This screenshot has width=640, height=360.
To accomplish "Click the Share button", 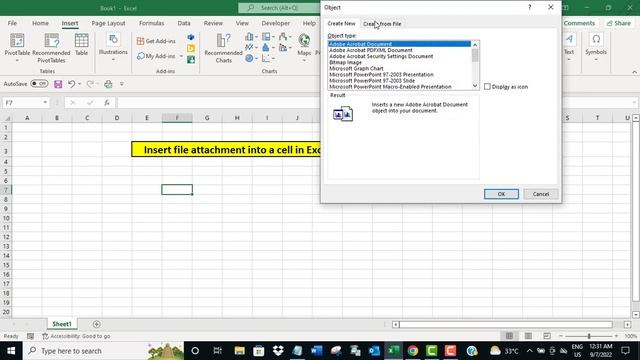I will pos(619,23).
